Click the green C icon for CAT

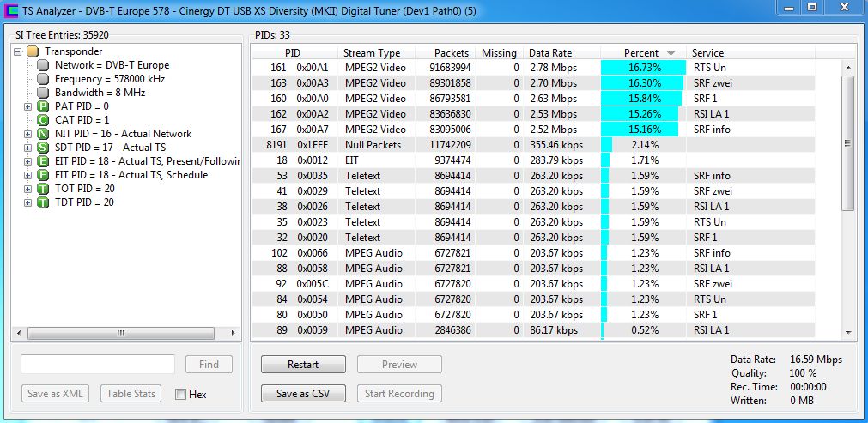(42, 120)
